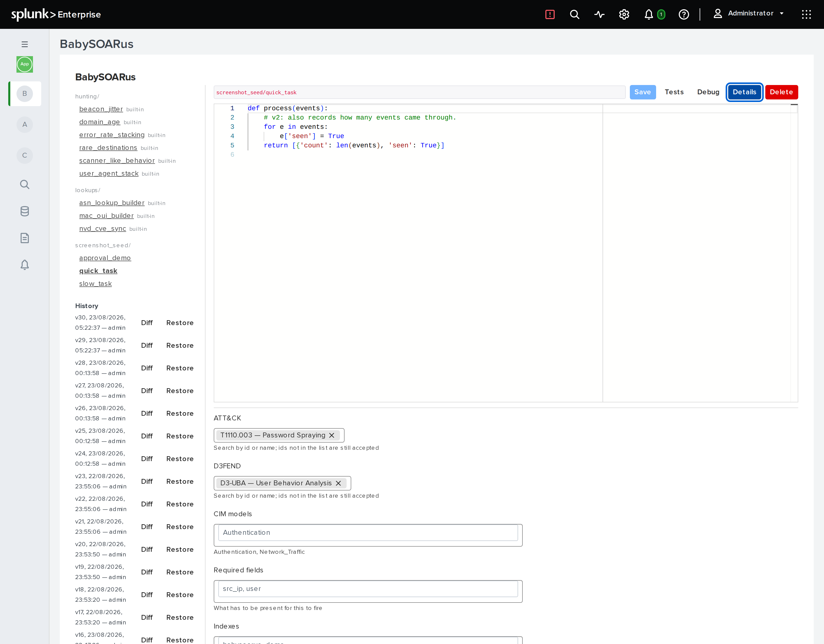Screen dimensions: 824x644
Task: Show Diff for version v21
Action: (147, 527)
